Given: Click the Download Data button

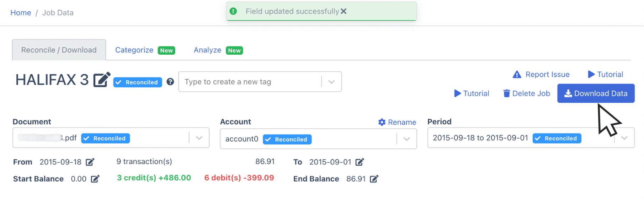Looking at the screenshot, I should [x=596, y=93].
